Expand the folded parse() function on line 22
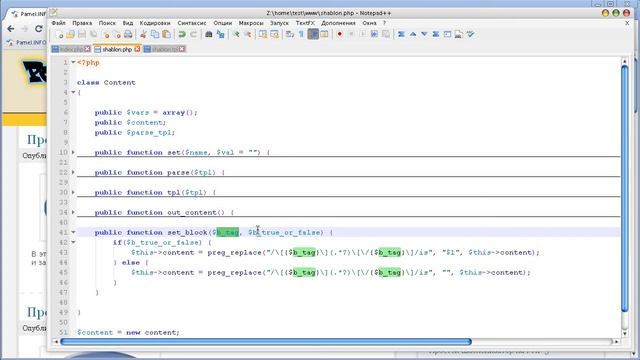 (73, 172)
